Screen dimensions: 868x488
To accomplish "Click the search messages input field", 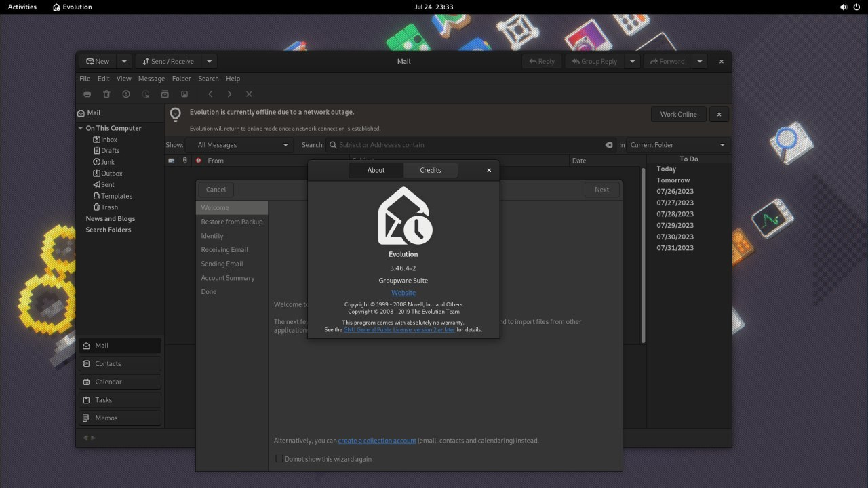I will pyautogui.click(x=471, y=145).
